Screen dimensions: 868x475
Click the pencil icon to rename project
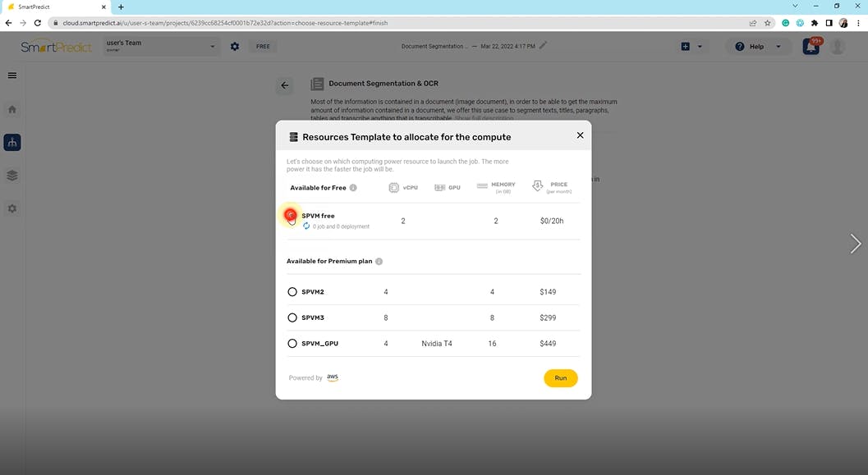click(x=543, y=46)
